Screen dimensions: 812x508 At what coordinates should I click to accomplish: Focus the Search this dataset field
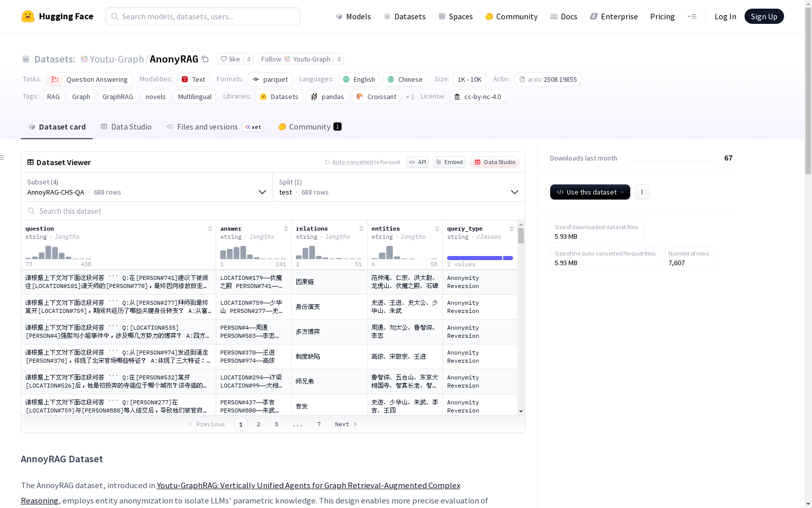[x=273, y=211]
